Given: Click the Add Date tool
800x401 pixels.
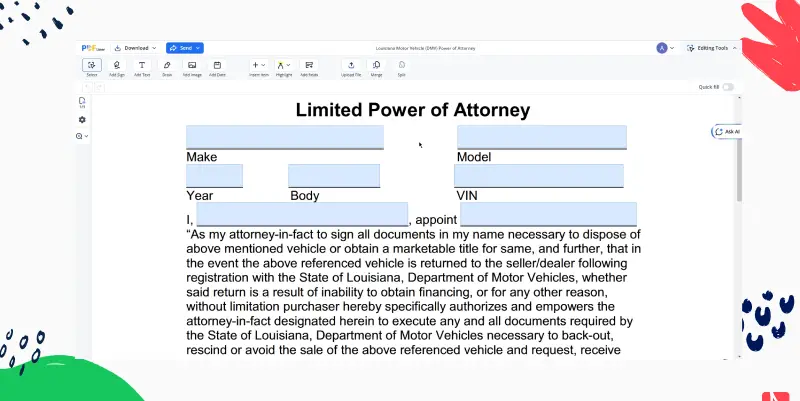Looking at the screenshot, I should click(x=217, y=67).
